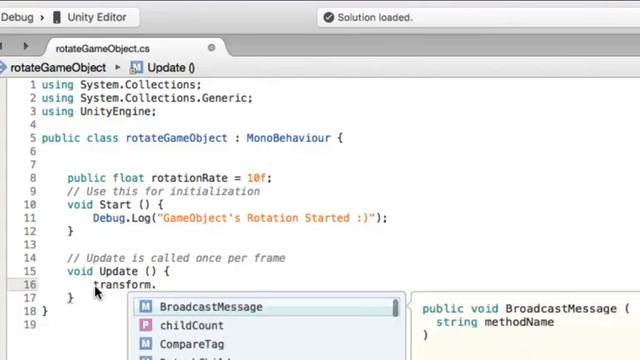Expand the rotateGameObject breadcrumb selector
The height and width of the screenshot is (360, 640).
[x=58, y=68]
